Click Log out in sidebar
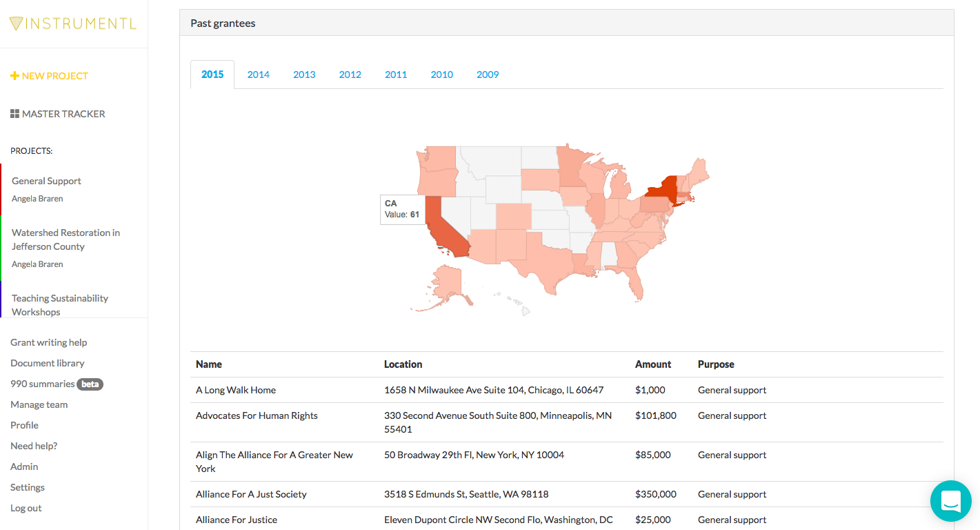 pyautogui.click(x=26, y=508)
